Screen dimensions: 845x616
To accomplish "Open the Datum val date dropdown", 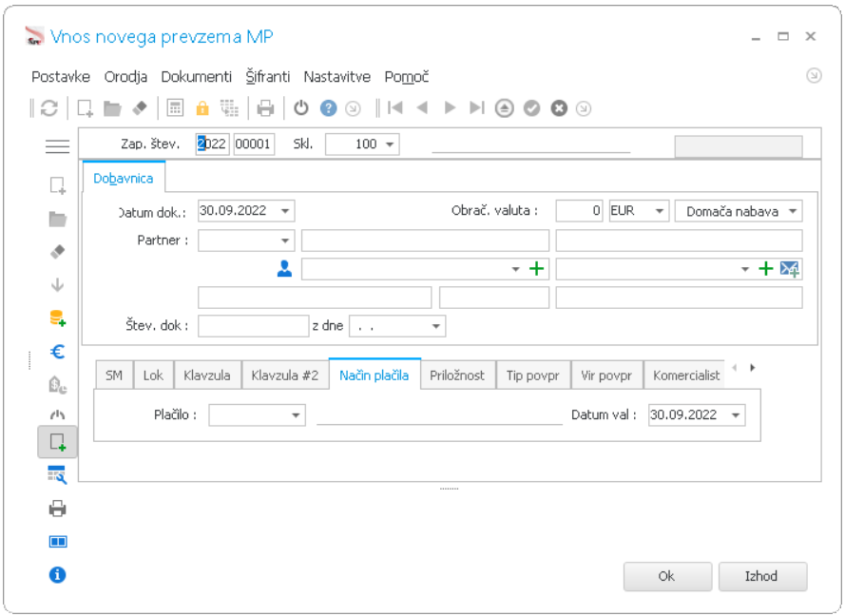I will pos(736,415).
